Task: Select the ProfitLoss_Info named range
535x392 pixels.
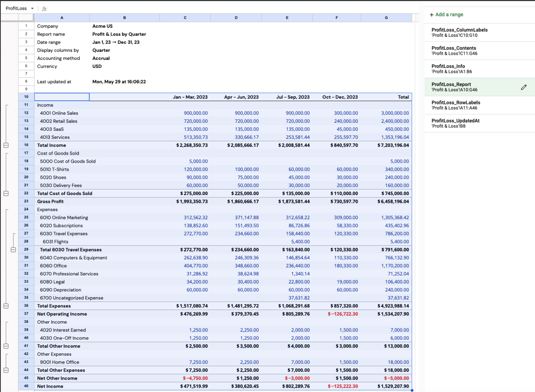Action: click(479, 69)
